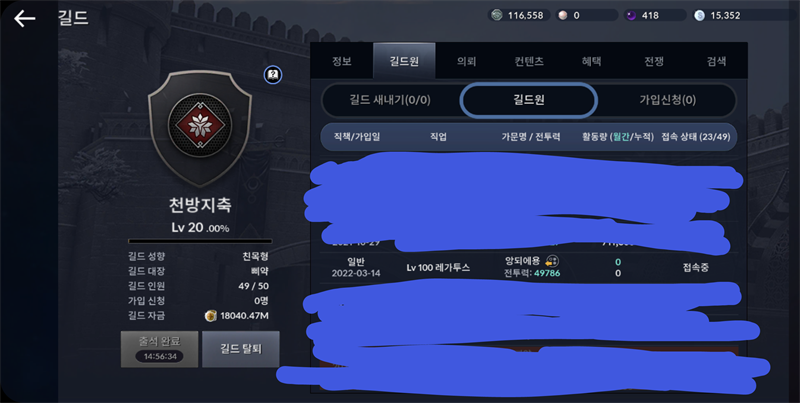Open the 전쟁 tab
This screenshot has width=800, height=403.
(x=654, y=61)
